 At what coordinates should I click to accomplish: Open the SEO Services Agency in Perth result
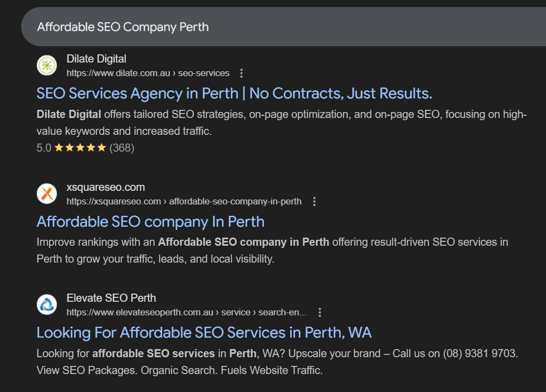(234, 93)
